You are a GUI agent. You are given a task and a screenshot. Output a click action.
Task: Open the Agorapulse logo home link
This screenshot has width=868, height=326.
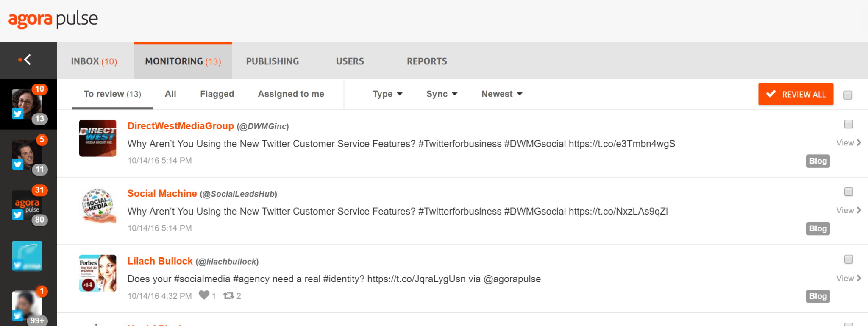[x=53, y=20]
